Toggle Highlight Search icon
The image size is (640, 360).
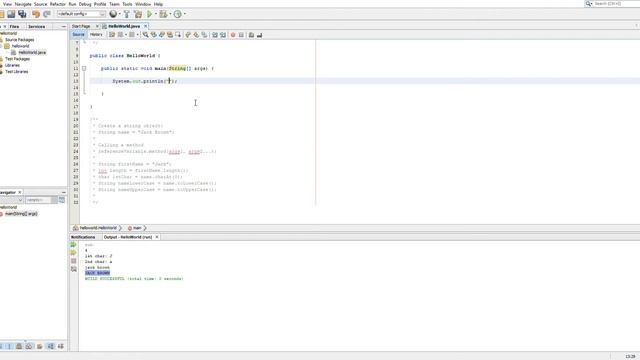(170, 35)
